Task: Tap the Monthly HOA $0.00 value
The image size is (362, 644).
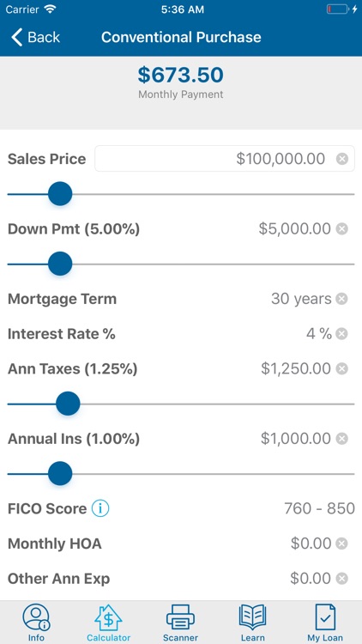Action: (311, 544)
